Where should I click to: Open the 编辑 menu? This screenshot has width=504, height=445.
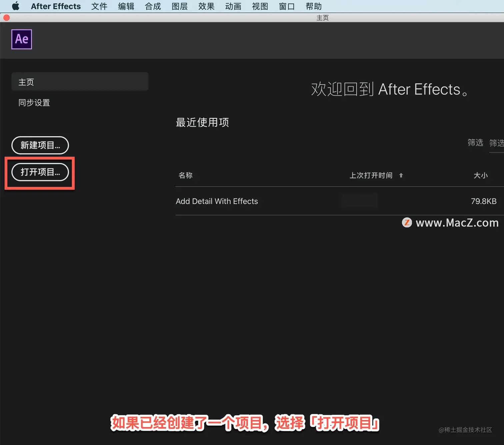(x=126, y=6)
